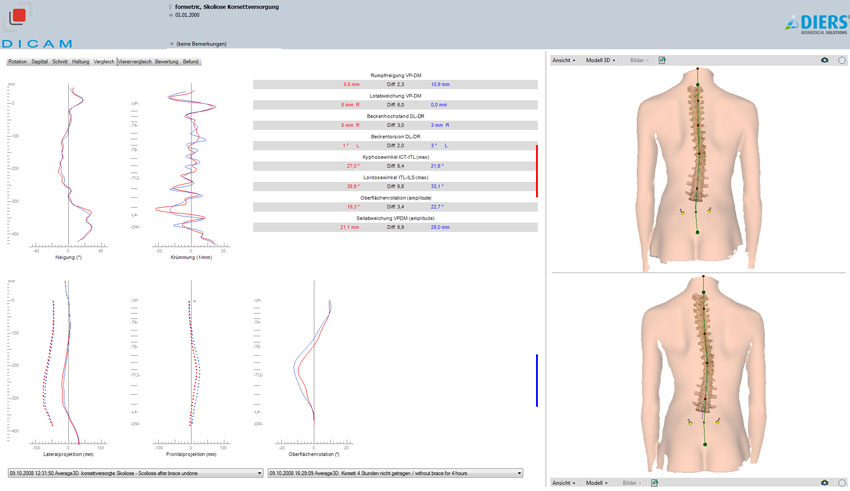The image size is (850, 491).
Task: Click the export icon in top 3D toolbar
Action: click(662, 60)
